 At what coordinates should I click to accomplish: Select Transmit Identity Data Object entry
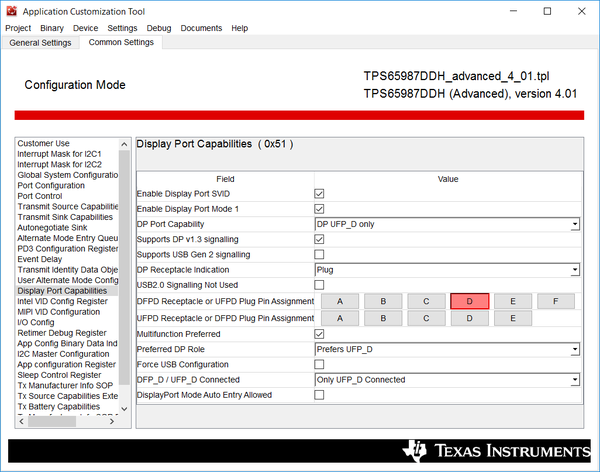pyautogui.click(x=67, y=270)
